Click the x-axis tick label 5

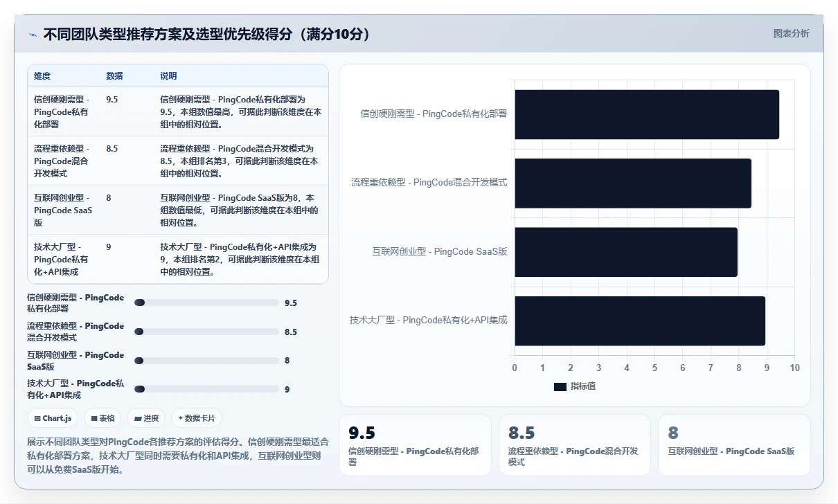[654, 368]
